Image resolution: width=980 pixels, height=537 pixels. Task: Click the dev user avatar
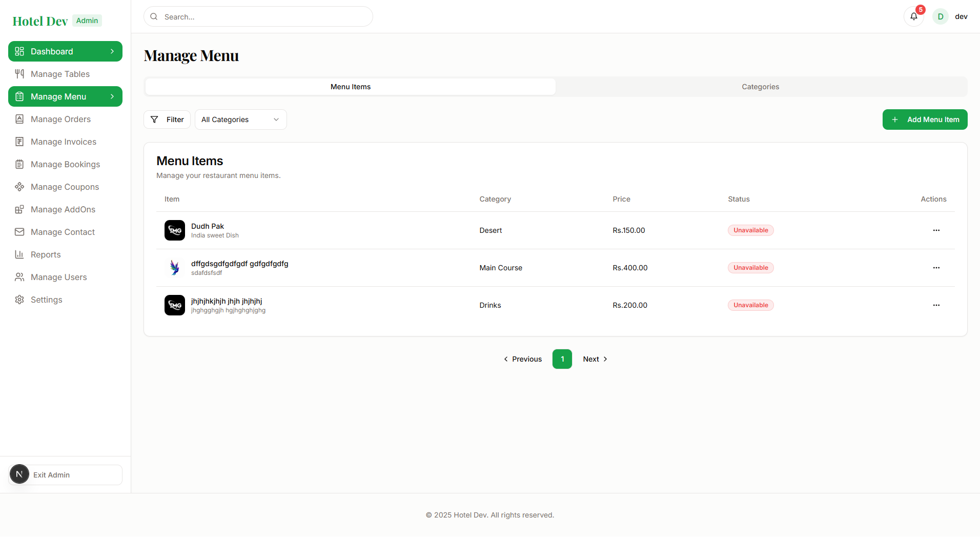point(940,16)
